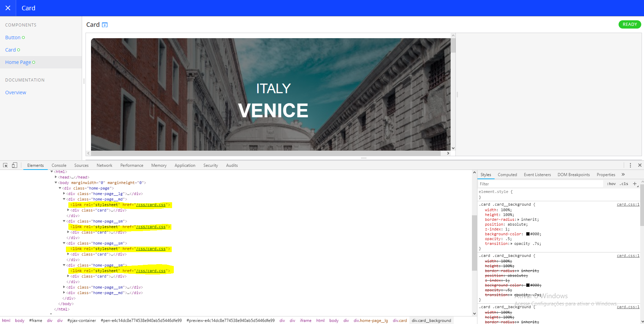Toggle the .cls class editor
This screenshot has width=644, height=324.
coord(624,184)
